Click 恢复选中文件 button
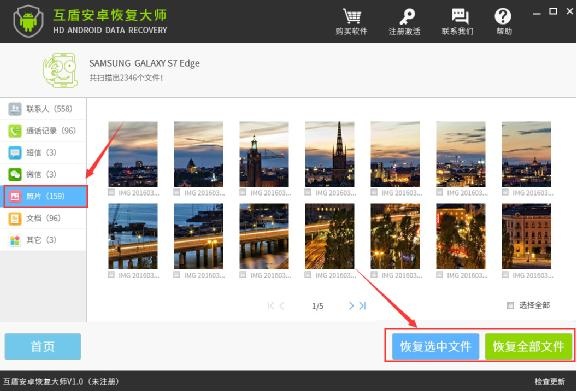 click(x=435, y=346)
